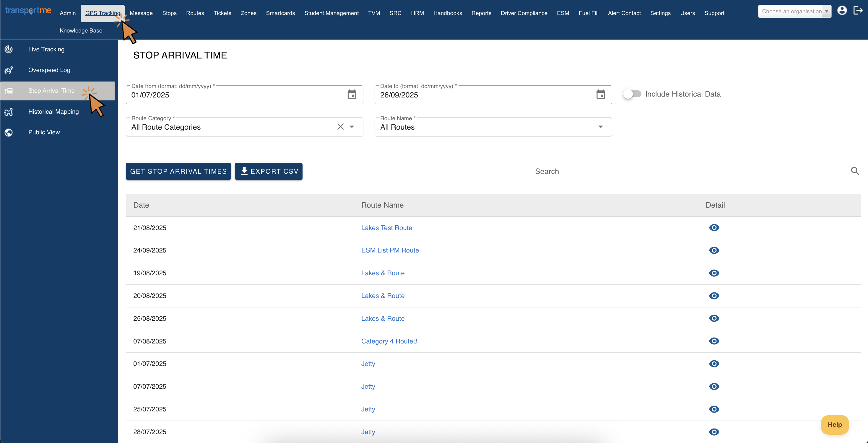
Task: Open the Settings menu
Action: tap(660, 13)
